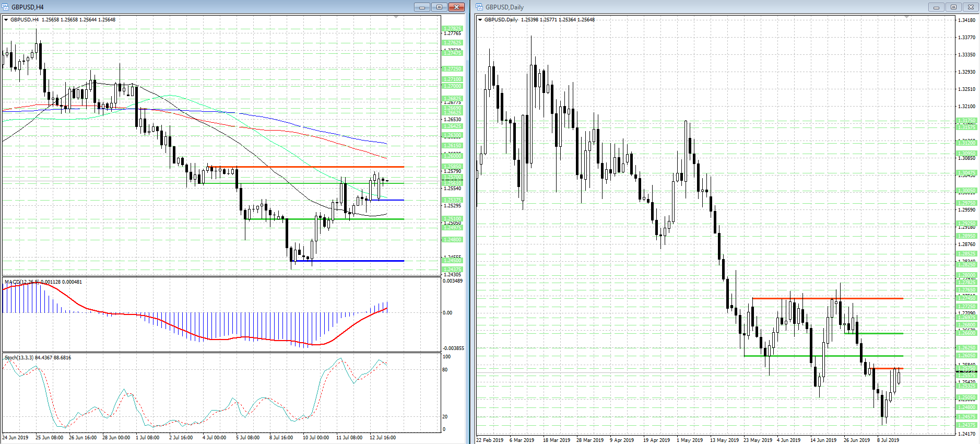Click the 1.28760 price on Daily scale

point(966,244)
